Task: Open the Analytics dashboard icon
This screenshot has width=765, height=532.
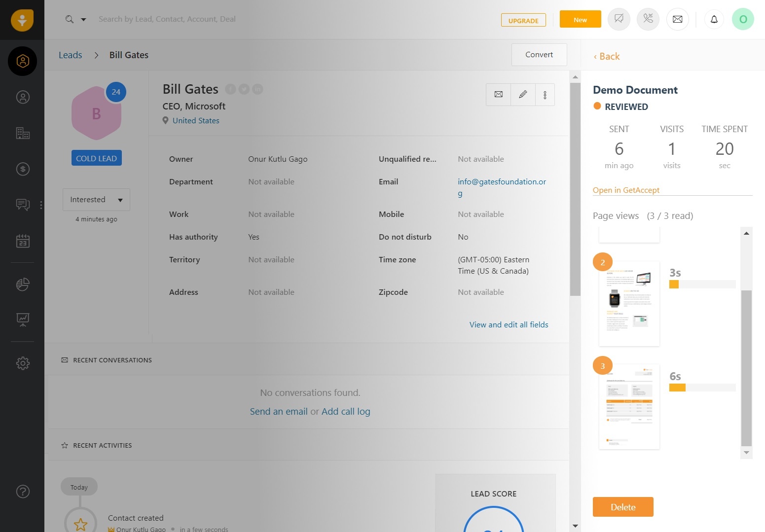Action: 23,319
